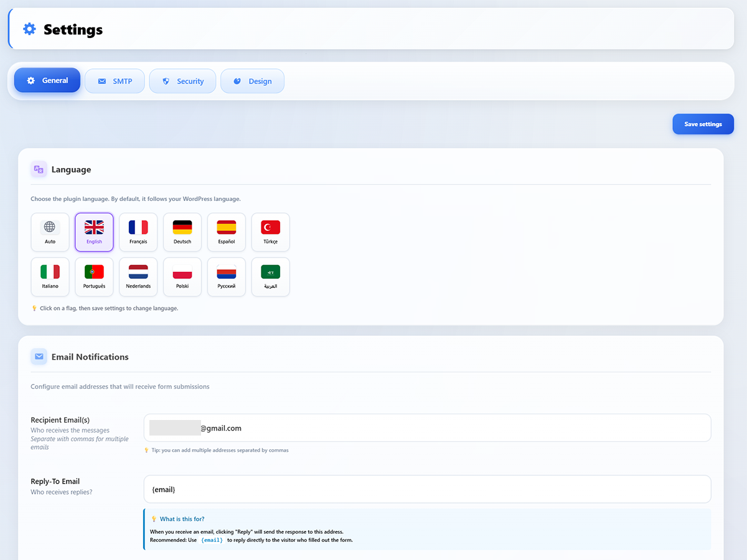Click the translation icon beside Language heading

click(x=38, y=169)
